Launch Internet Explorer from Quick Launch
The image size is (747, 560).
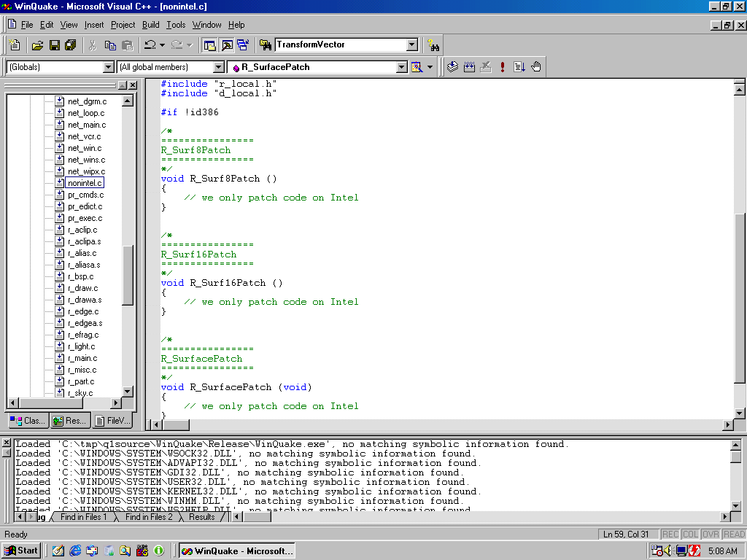coord(75,551)
